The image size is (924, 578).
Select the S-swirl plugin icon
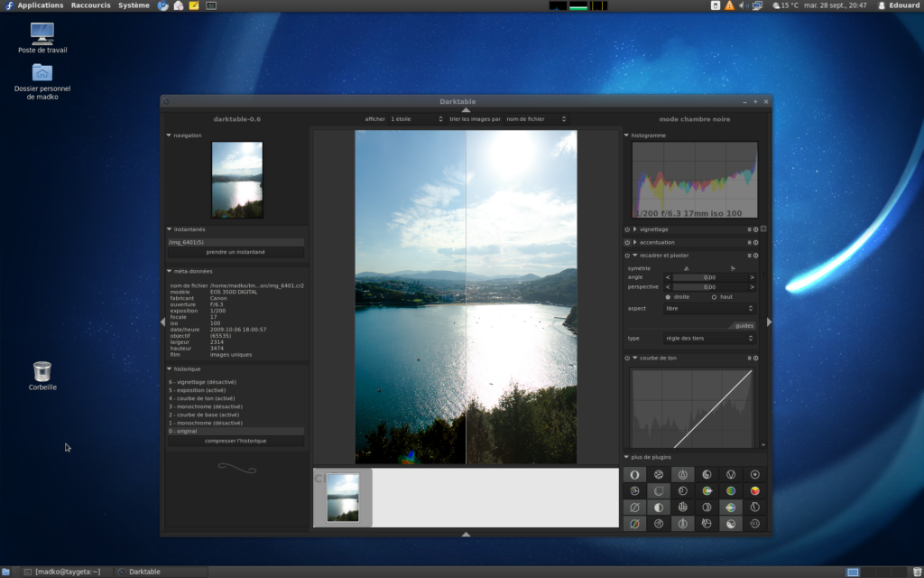707,474
